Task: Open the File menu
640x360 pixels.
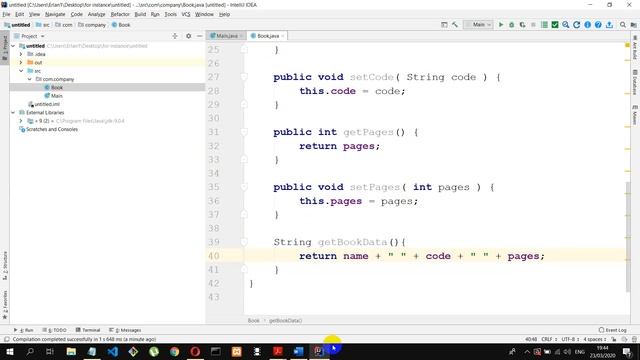Action: (7, 14)
